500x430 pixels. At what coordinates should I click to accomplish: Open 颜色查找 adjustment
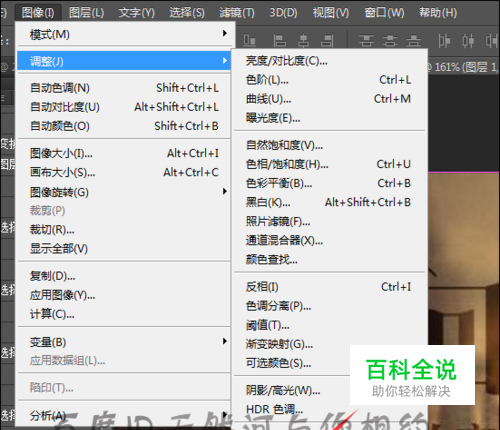point(329,259)
